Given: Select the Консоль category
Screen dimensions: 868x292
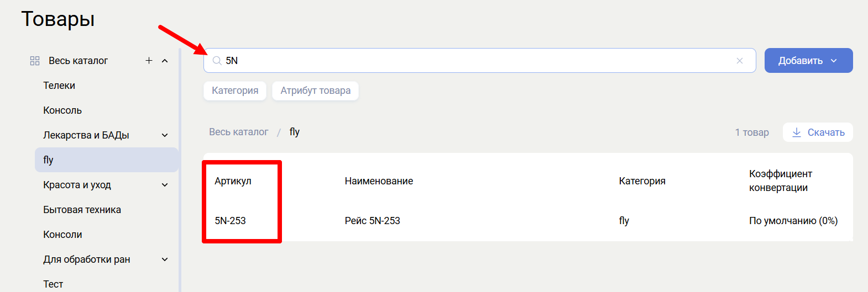Looking at the screenshot, I should 62,110.
